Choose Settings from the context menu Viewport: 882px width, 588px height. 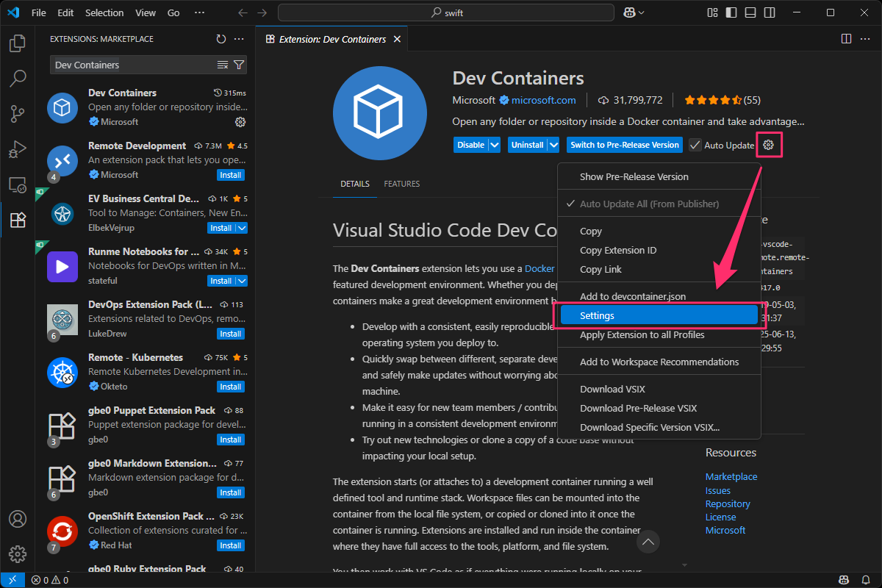[659, 315]
